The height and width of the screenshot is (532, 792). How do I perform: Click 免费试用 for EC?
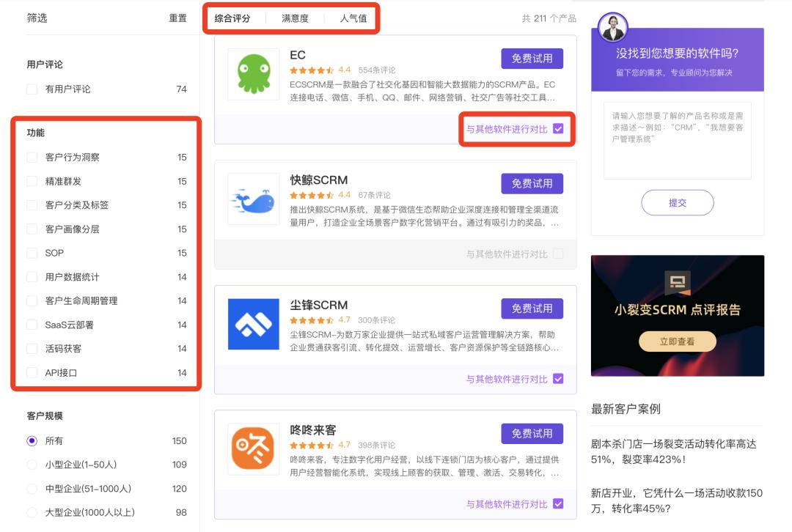point(532,59)
